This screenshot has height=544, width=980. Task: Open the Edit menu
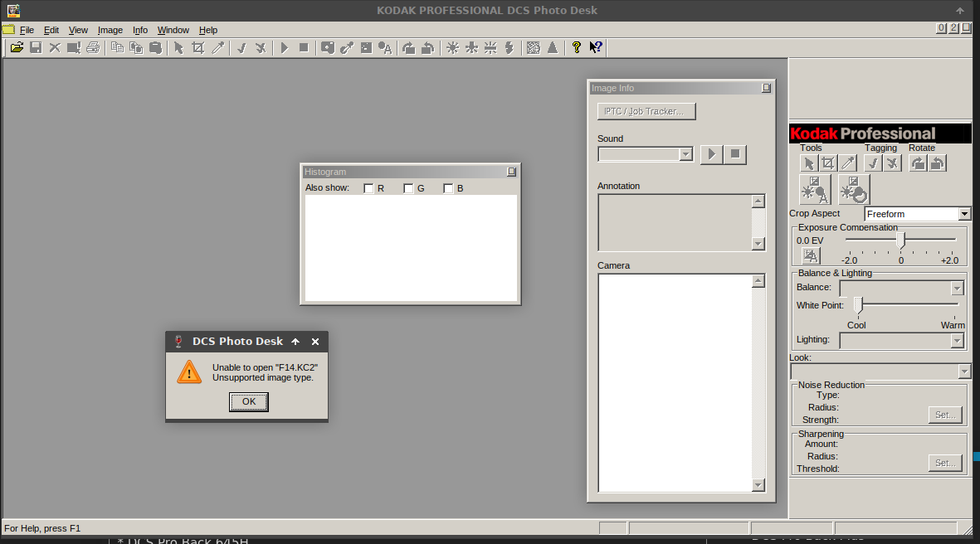point(51,30)
